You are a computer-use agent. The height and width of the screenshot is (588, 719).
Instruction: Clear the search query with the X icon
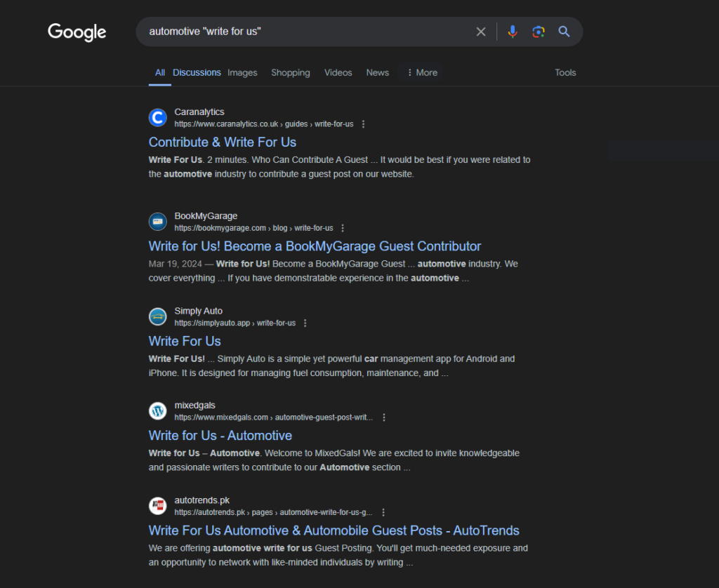(481, 31)
